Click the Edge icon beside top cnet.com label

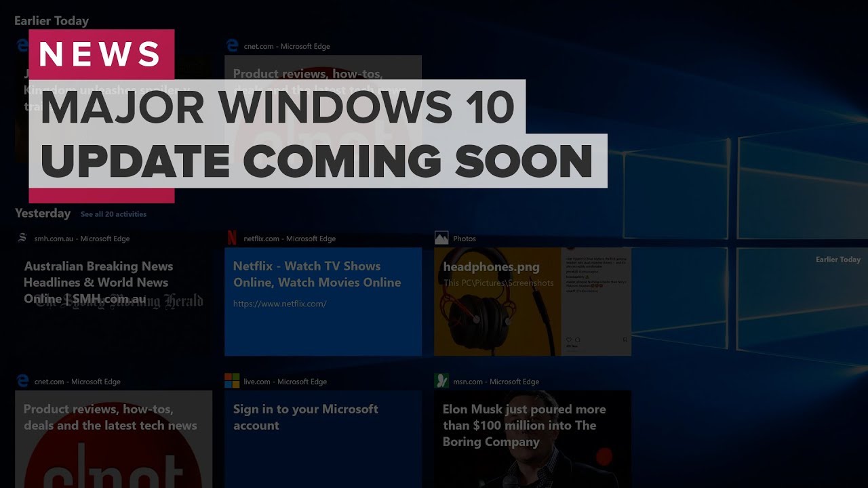tap(232, 45)
